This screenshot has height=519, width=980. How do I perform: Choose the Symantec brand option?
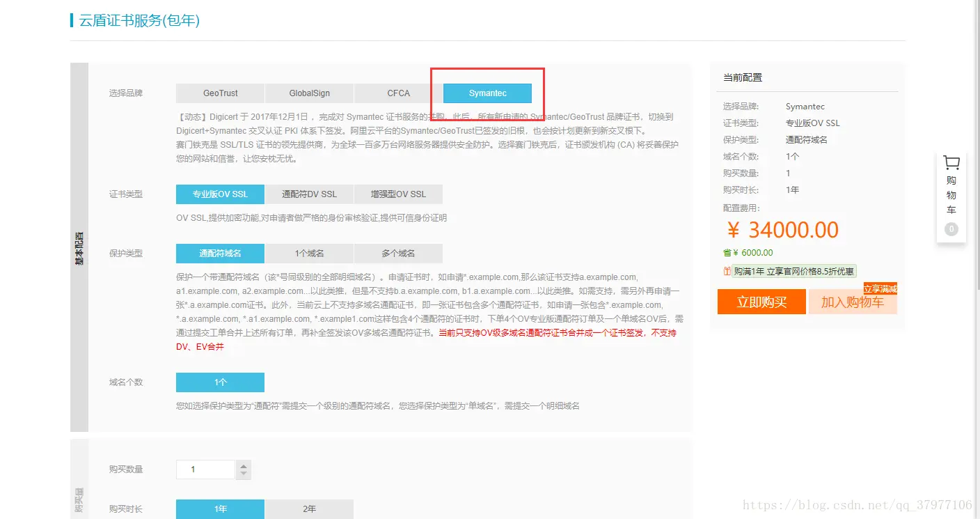pos(488,93)
